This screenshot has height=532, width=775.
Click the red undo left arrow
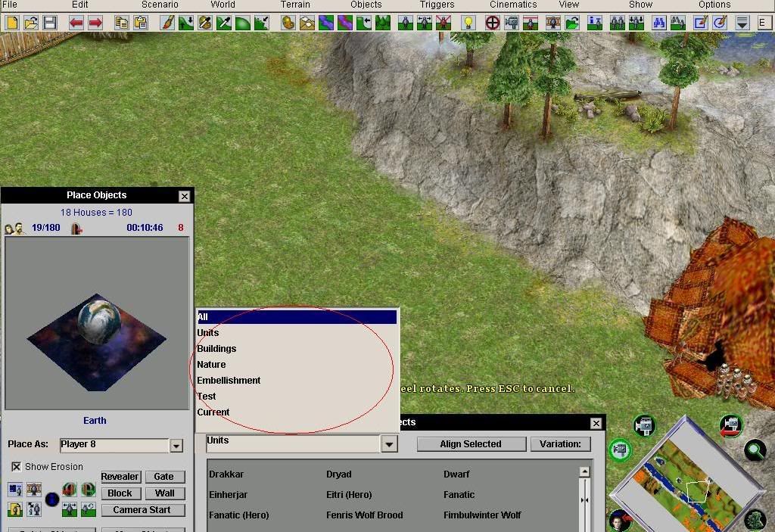(x=76, y=23)
